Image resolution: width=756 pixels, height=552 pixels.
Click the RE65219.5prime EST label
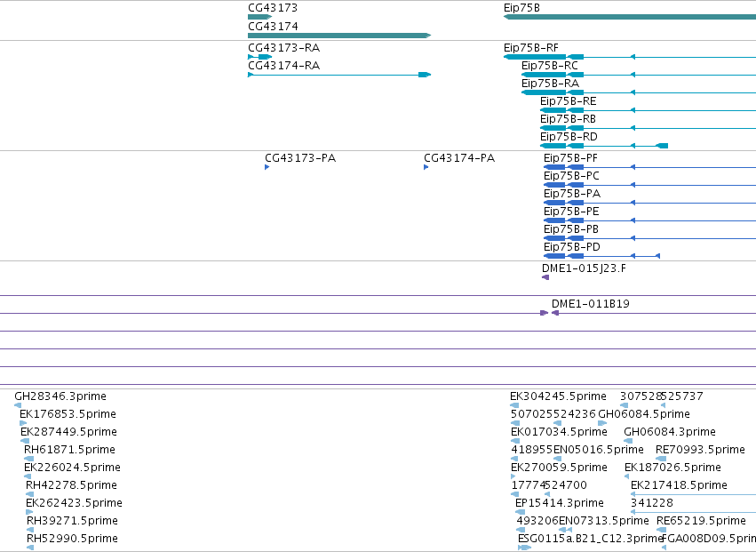click(702, 521)
